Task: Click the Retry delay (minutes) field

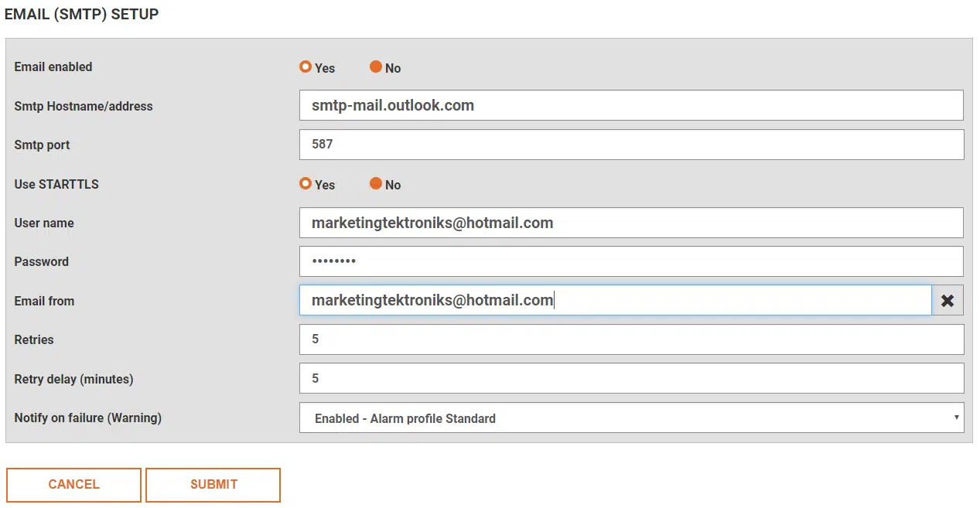Action: click(x=630, y=378)
